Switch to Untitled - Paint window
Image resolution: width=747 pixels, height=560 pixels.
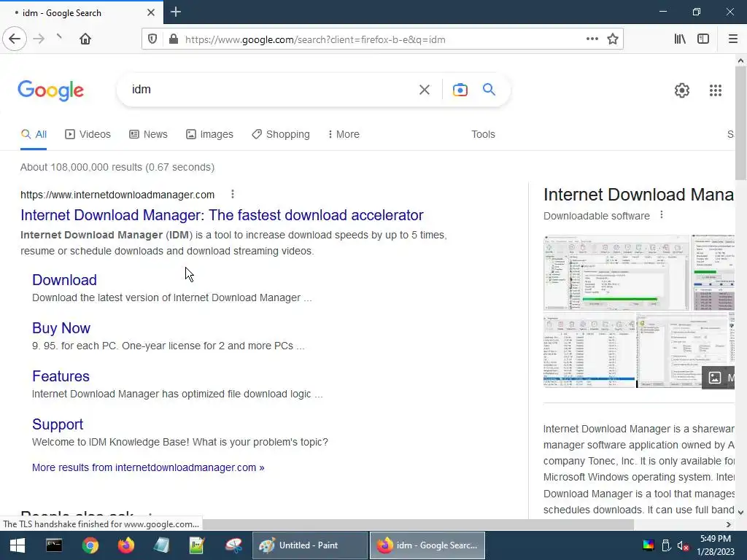click(309, 545)
